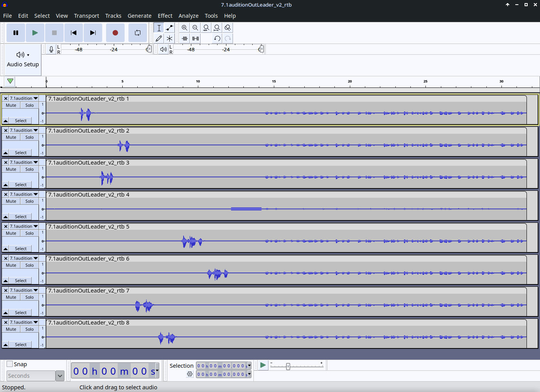Viewport: 540px width, 392px height.
Task: Click the Play-at-speed green button
Action: click(x=263, y=365)
